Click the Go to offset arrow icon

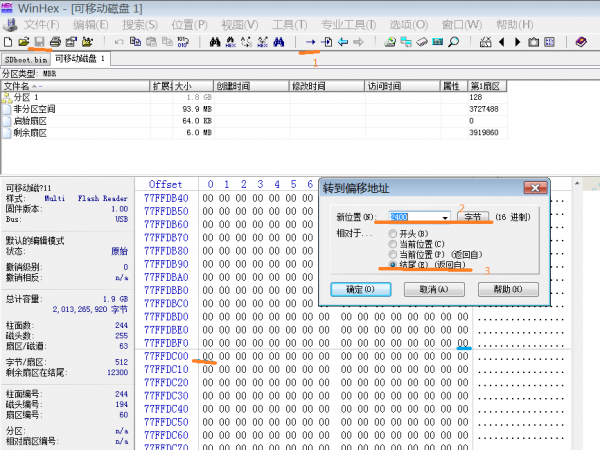click(310, 41)
